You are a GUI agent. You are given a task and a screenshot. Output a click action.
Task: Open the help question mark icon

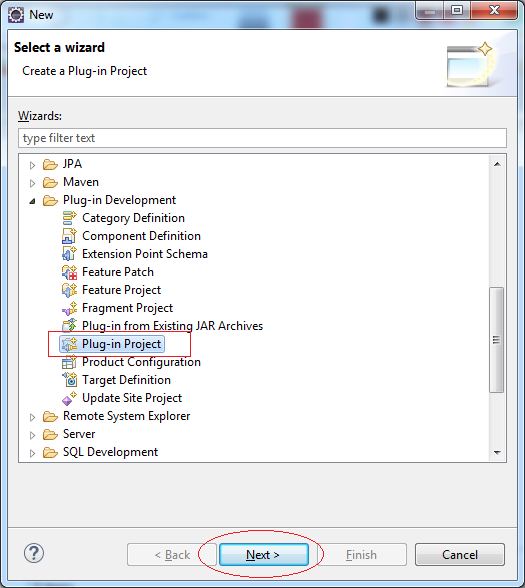pyautogui.click(x=34, y=553)
